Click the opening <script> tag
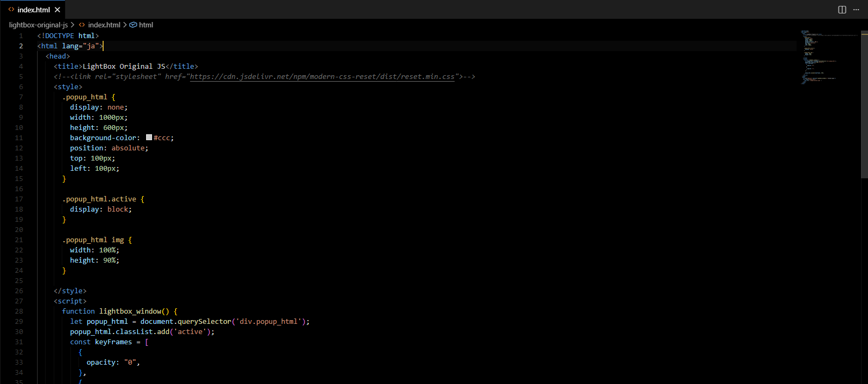The width and height of the screenshot is (868, 384). tap(70, 301)
